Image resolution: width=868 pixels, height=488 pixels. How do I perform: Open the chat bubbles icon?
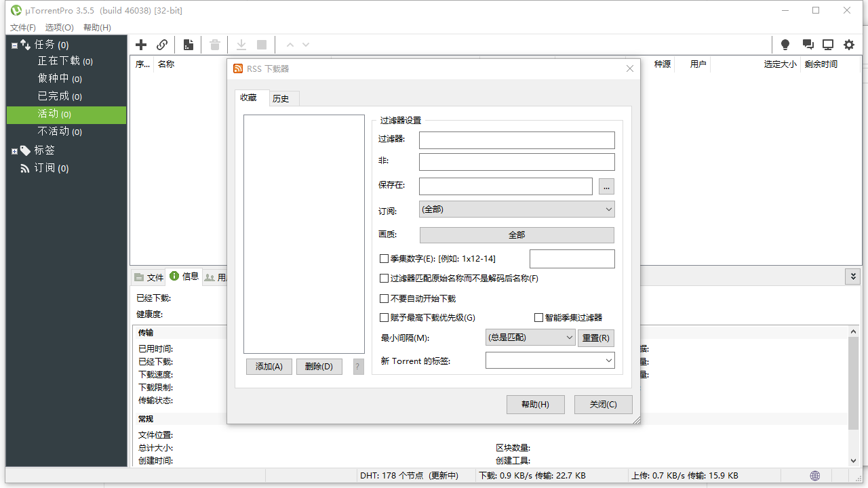(808, 45)
